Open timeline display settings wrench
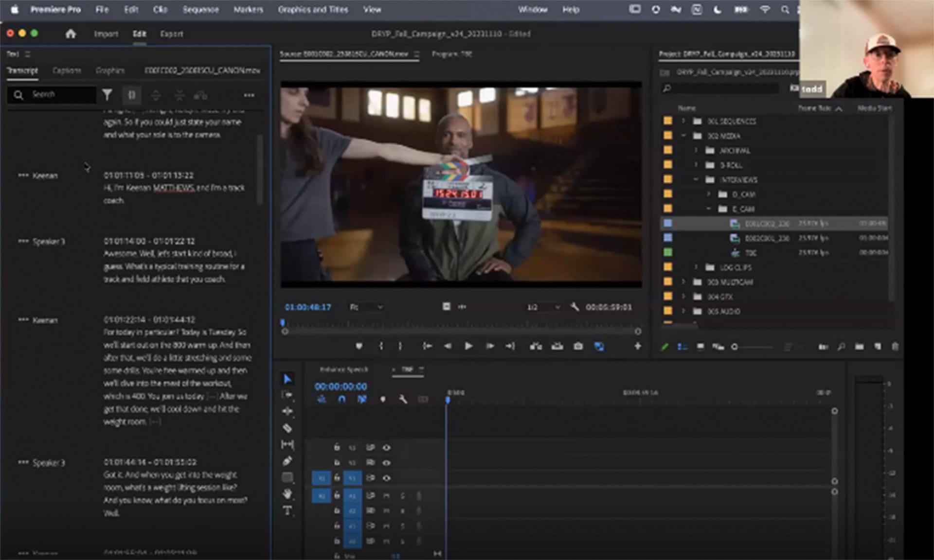This screenshot has height=560, width=934. tap(403, 399)
